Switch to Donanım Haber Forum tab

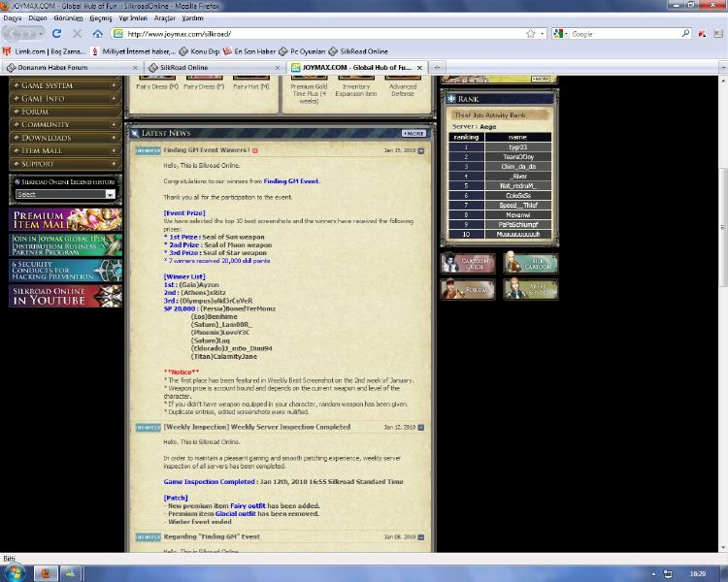pyautogui.click(x=72, y=67)
